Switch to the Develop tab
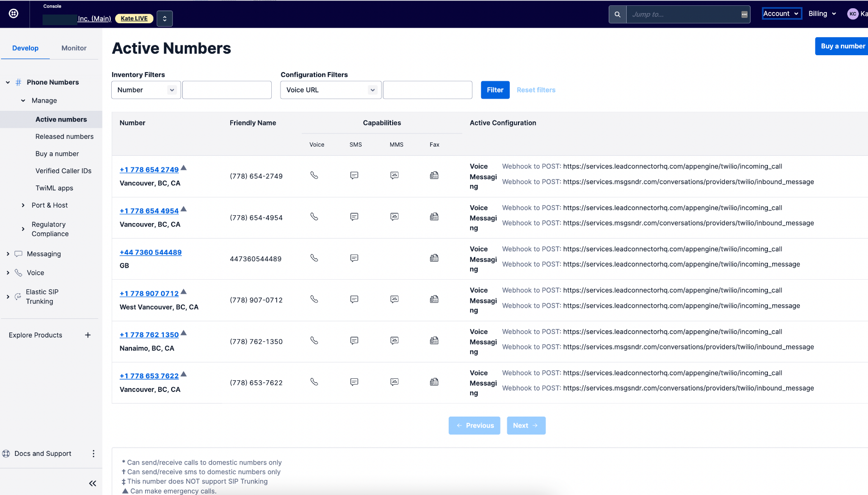 point(25,48)
